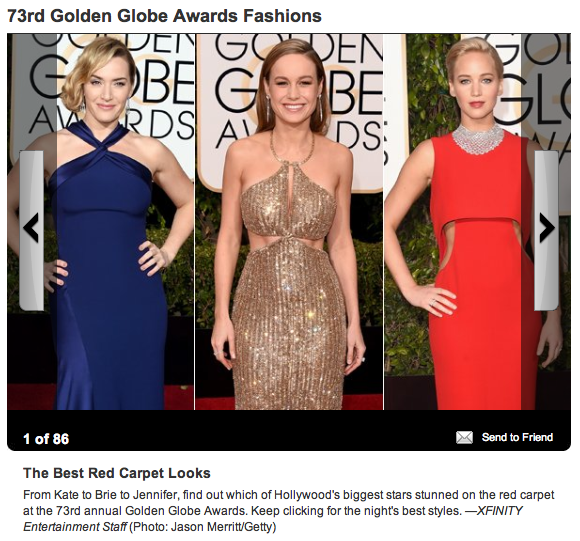Go back with the left arrow button

(x=31, y=230)
